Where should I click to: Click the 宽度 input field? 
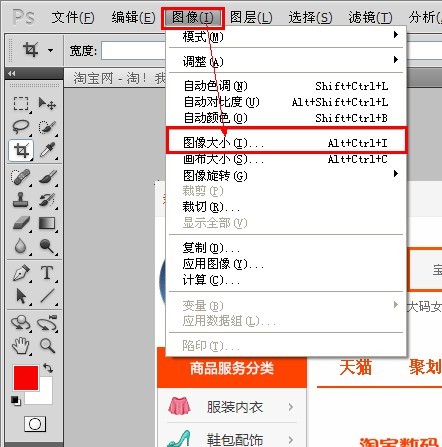[134, 51]
